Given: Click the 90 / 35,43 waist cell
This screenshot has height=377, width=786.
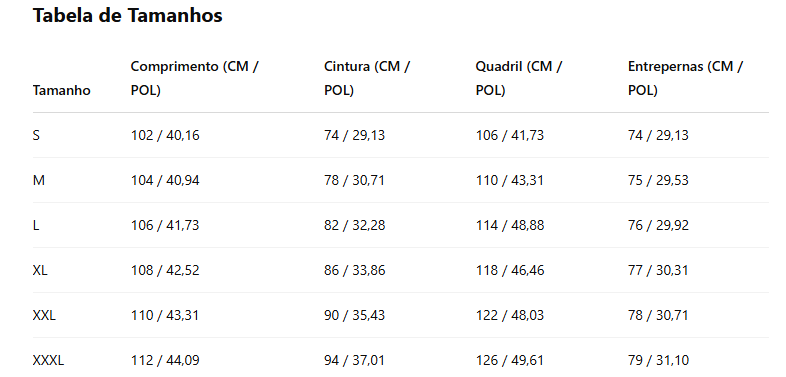Looking at the screenshot, I should 354,316.
